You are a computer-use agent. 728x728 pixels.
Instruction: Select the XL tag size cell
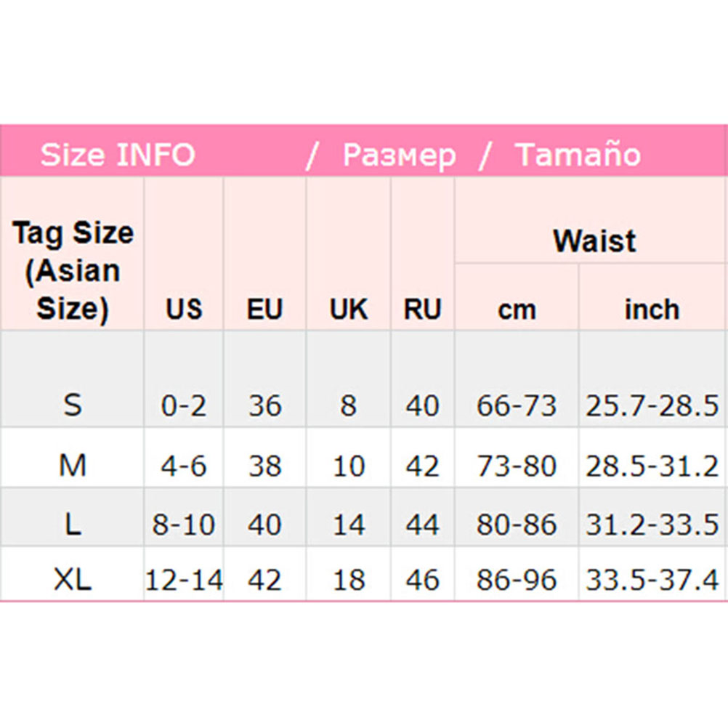pyautogui.click(x=73, y=579)
